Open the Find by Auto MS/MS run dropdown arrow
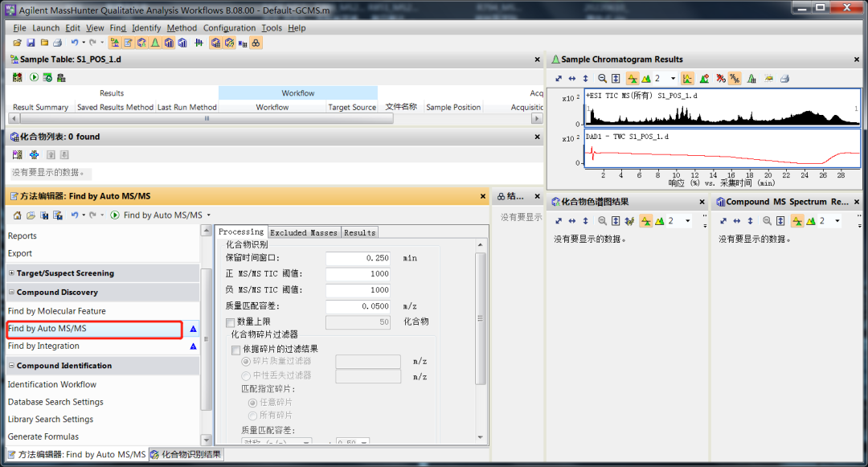Viewport: 868px width, 467px height. coord(209,215)
